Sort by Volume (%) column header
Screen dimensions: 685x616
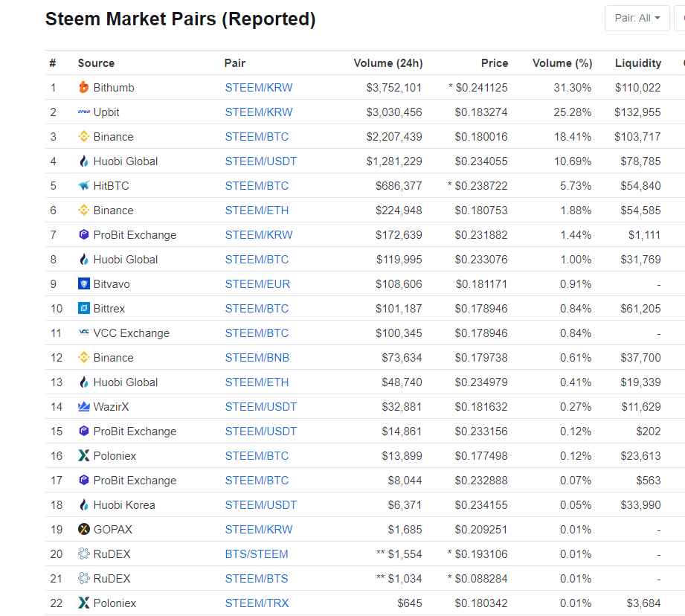coord(562,63)
